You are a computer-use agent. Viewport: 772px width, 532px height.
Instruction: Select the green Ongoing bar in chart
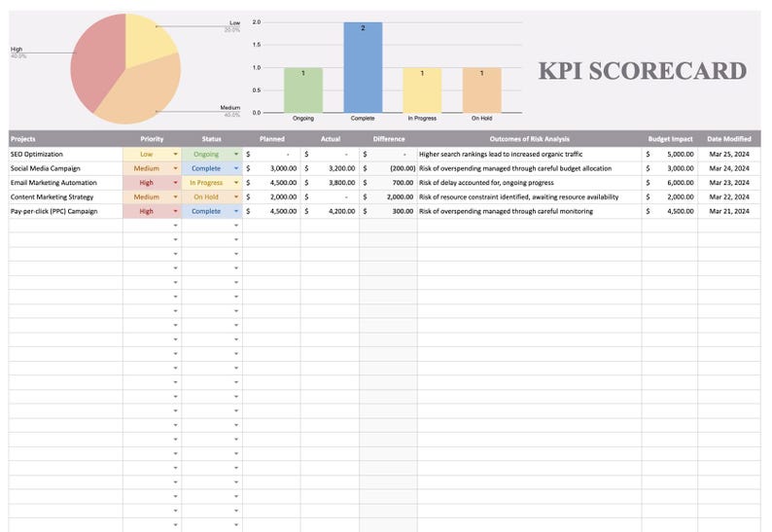(x=303, y=90)
